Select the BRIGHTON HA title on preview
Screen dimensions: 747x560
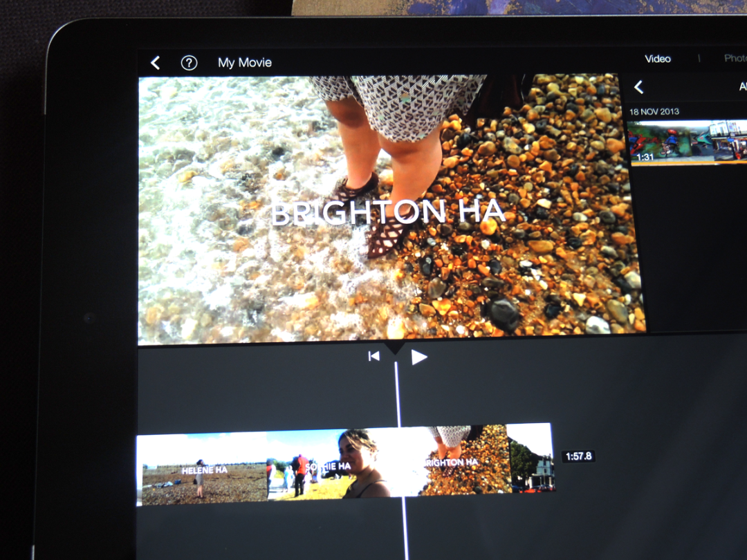coord(388,213)
